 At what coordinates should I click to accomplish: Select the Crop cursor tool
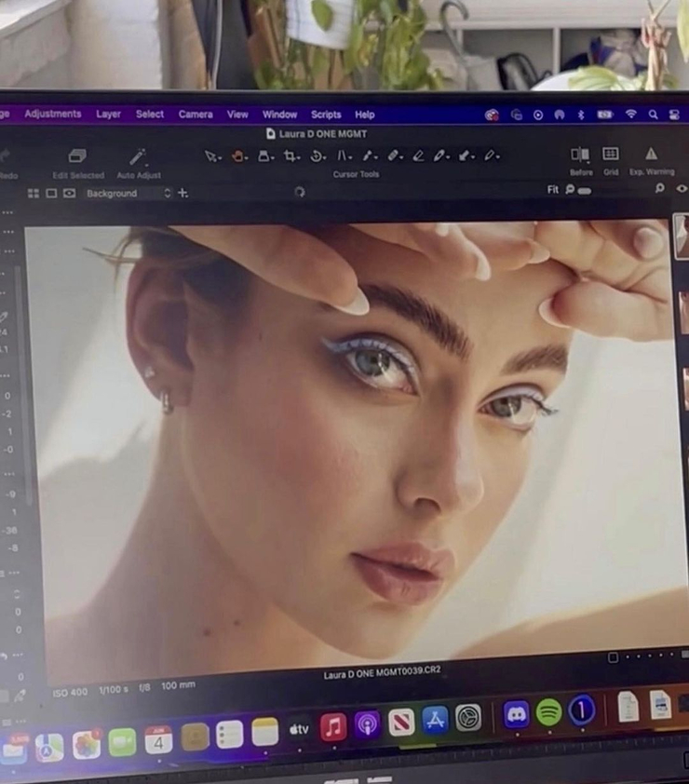click(291, 155)
